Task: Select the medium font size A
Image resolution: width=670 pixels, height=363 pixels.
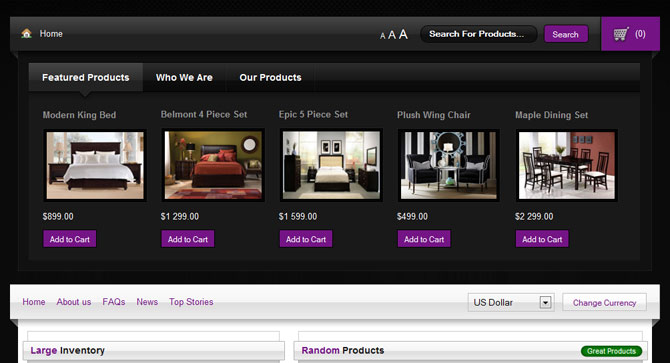Action: [x=392, y=35]
